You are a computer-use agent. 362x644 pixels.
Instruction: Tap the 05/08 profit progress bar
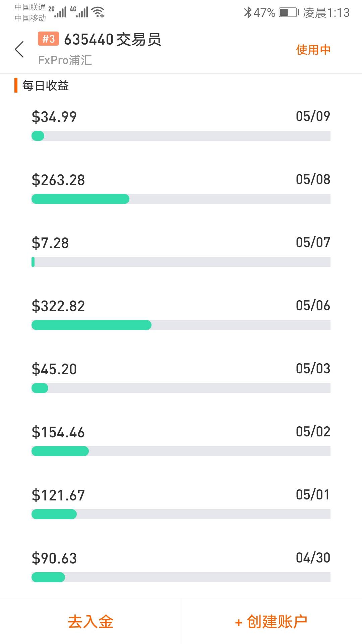click(x=181, y=199)
